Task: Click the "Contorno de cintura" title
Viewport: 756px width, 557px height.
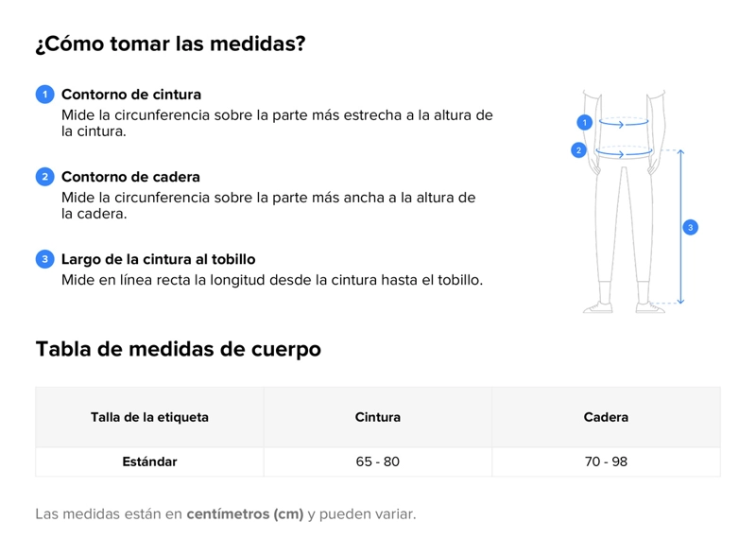Action: (131, 95)
